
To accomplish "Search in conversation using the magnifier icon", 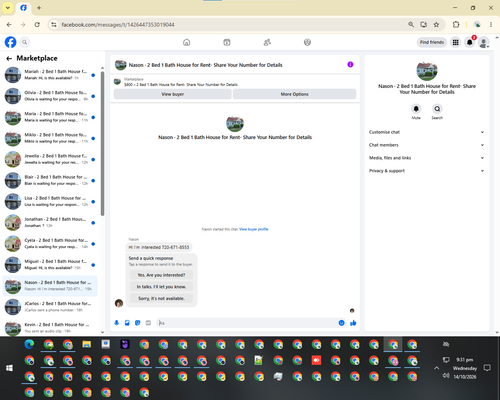I will click(x=437, y=109).
